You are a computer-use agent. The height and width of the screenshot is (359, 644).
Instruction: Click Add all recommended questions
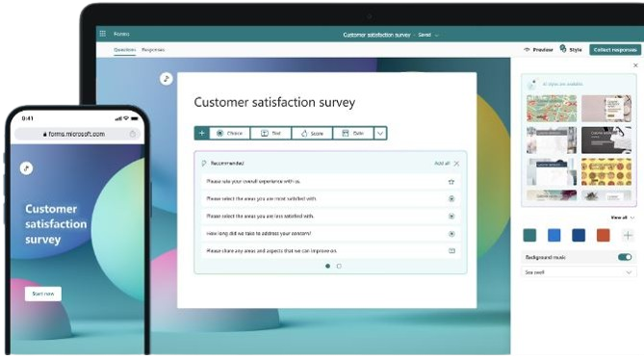[x=442, y=164]
